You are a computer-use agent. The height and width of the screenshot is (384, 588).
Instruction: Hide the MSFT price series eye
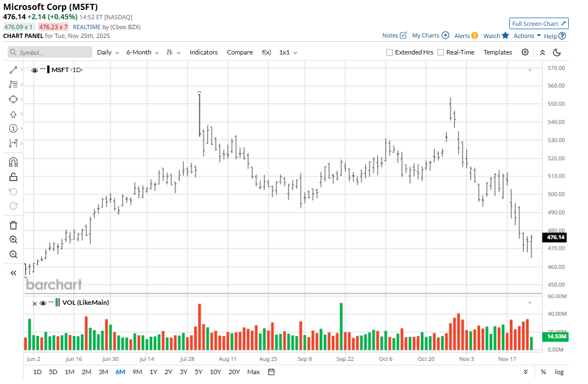click(x=35, y=70)
